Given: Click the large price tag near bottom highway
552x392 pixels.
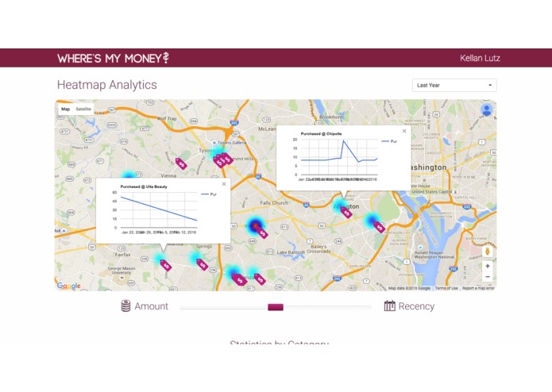Looking at the screenshot, I should pyautogui.click(x=239, y=279).
